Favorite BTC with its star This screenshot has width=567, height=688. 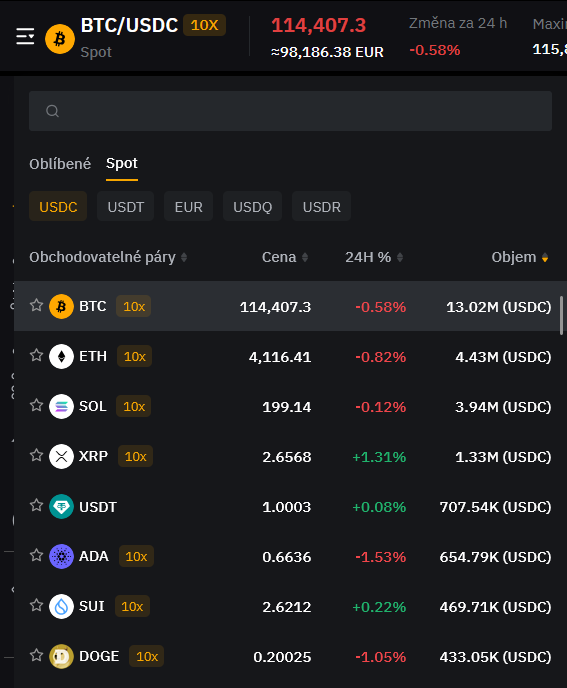(x=36, y=305)
